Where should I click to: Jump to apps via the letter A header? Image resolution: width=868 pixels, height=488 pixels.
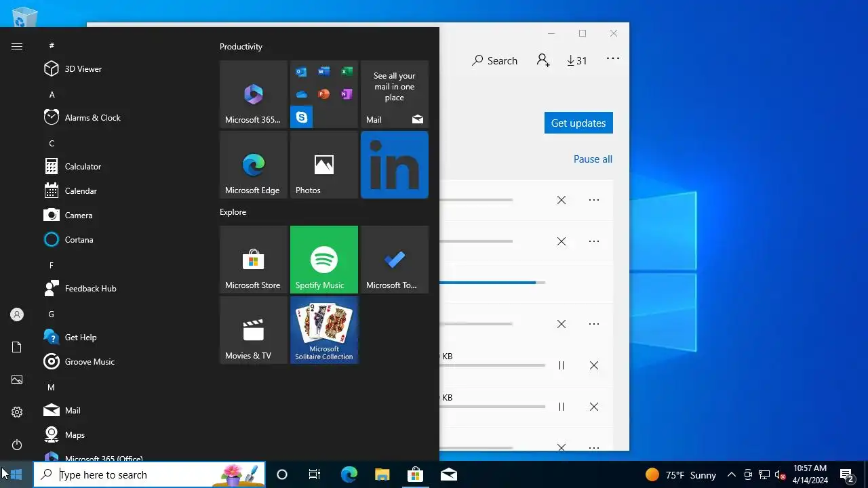(52, 94)
